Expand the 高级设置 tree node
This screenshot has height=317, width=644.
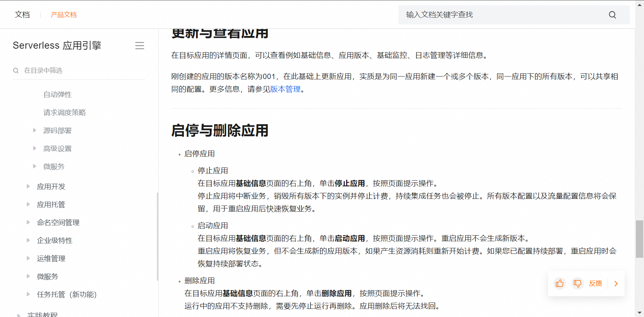pos(35,148)
